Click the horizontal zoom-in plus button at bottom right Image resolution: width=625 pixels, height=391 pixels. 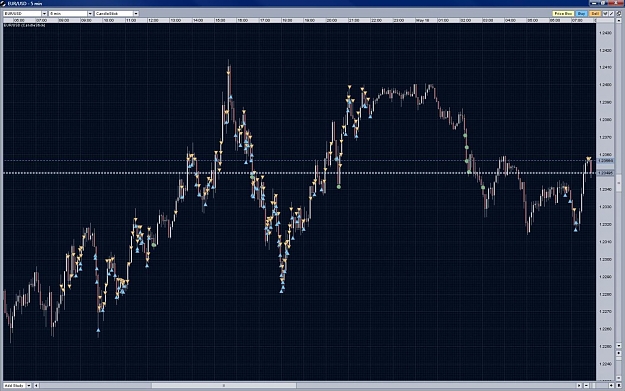click(x=611, y=385)
